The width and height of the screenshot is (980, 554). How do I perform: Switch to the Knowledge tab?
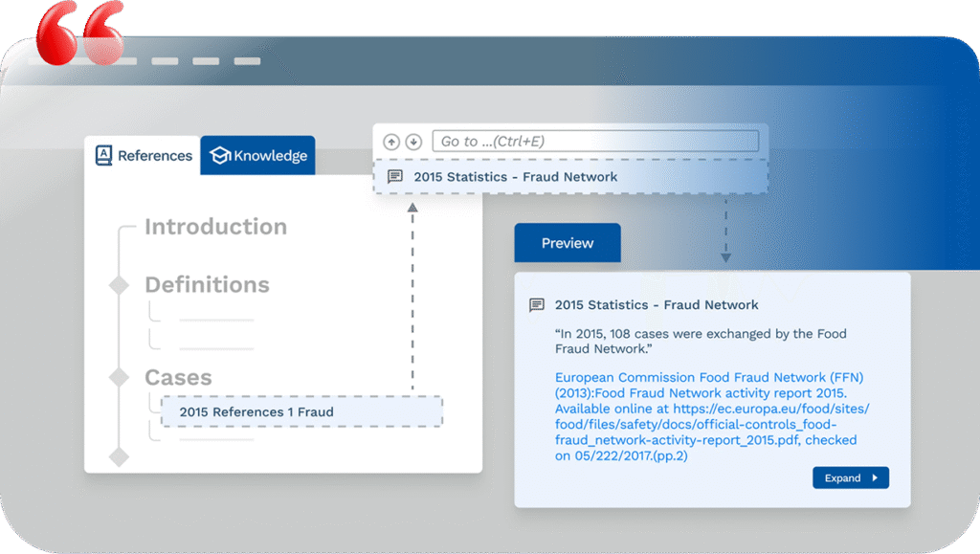click(x=258, y=156)
